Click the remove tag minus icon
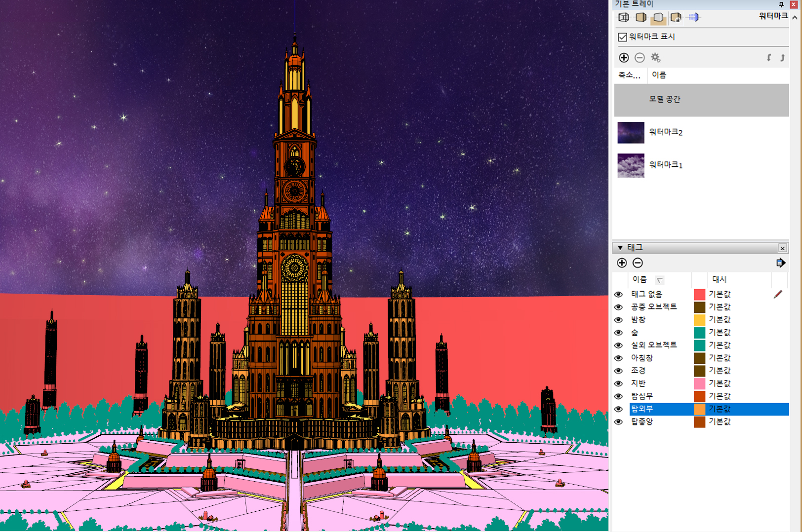The width and height of the screenshot is (802, 532). pos(638,263)
